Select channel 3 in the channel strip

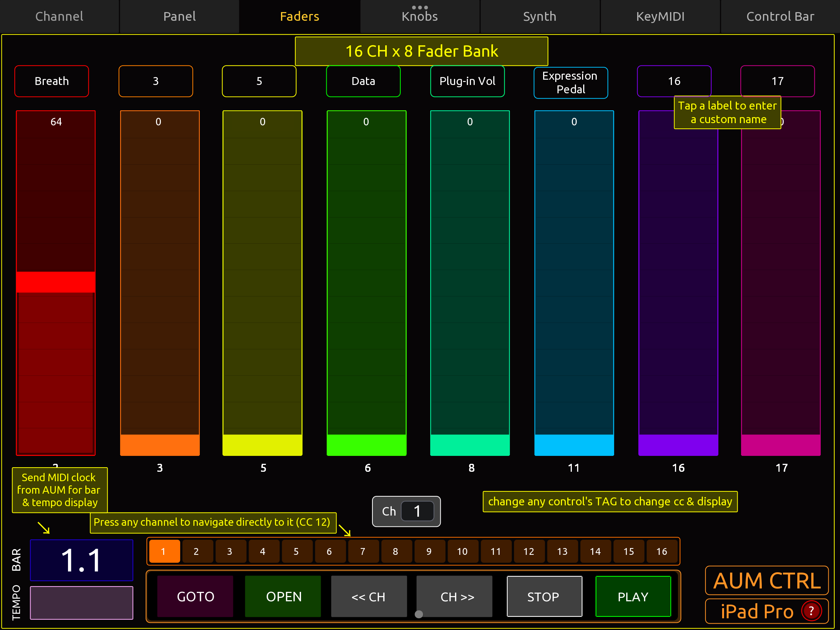(231, 551)
